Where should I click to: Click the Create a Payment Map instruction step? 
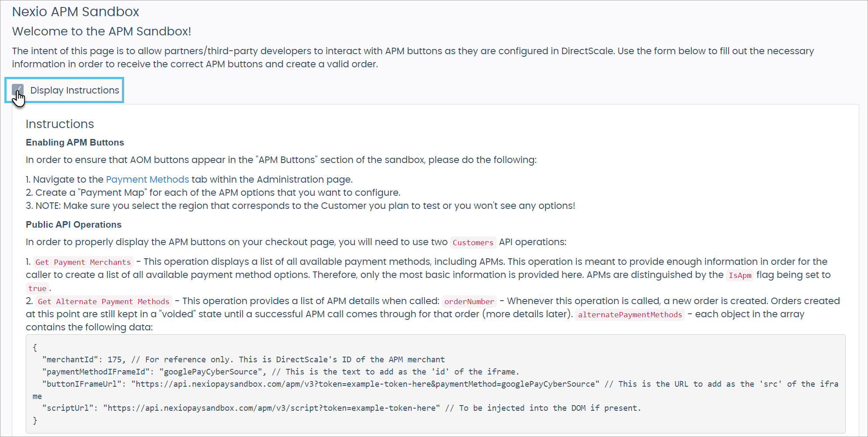click(218, 193)
